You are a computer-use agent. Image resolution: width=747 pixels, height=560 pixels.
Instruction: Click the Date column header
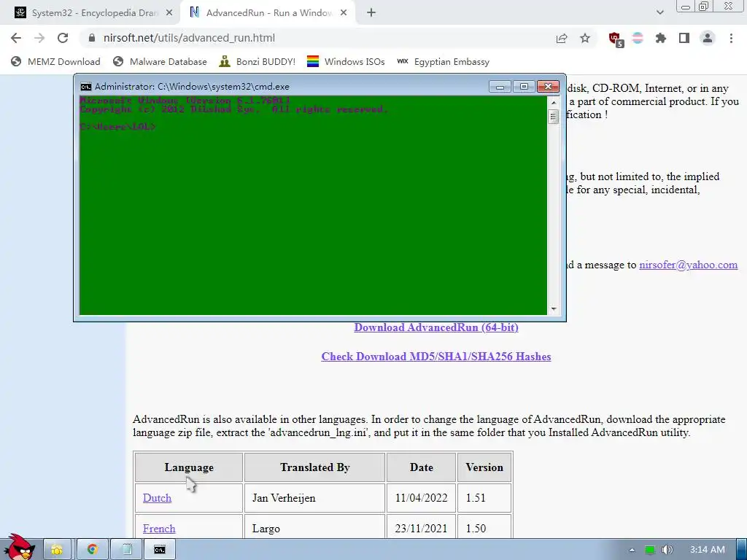tap(421, 467)
